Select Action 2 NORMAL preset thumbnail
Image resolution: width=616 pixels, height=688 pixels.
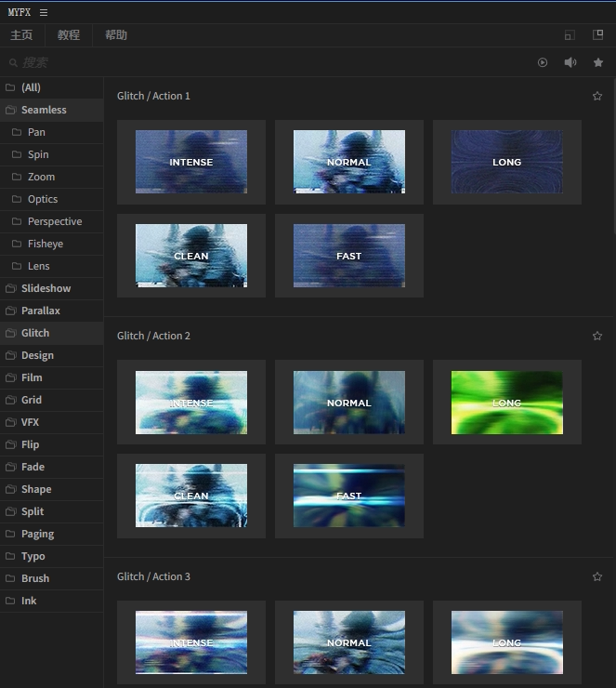click(x=349, y=403)
